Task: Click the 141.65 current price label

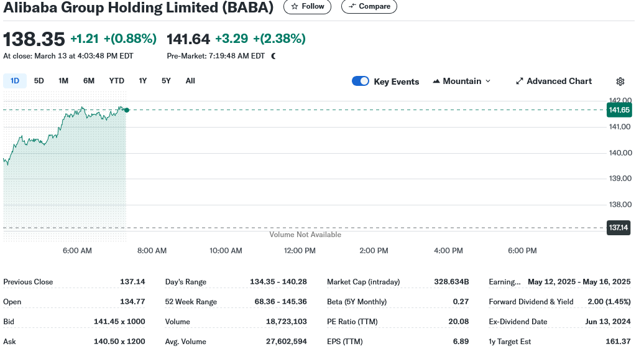Action: tap(619, 110)
